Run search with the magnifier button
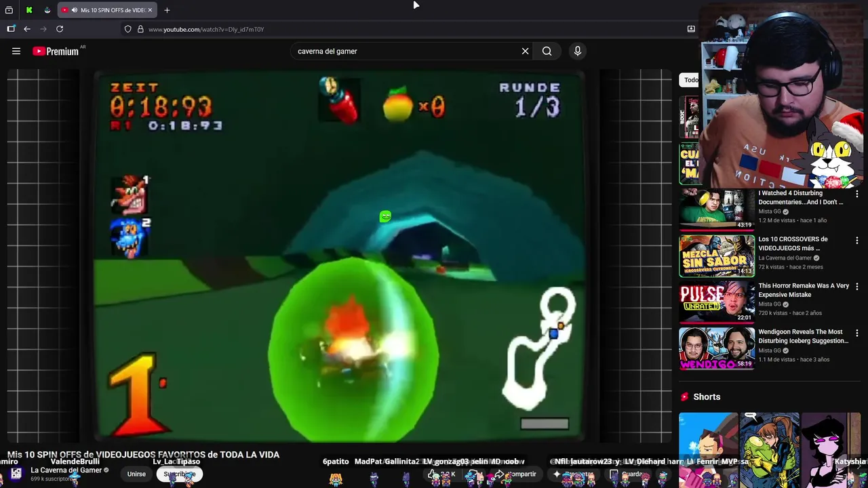 pyautogui.click(x=547, y=51)
